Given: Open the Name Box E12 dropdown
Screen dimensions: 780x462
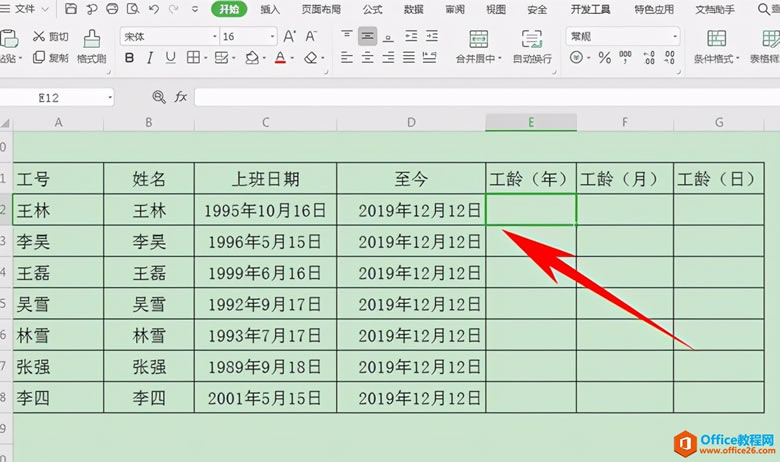Looking at the screenshot, I should point(110,97).
